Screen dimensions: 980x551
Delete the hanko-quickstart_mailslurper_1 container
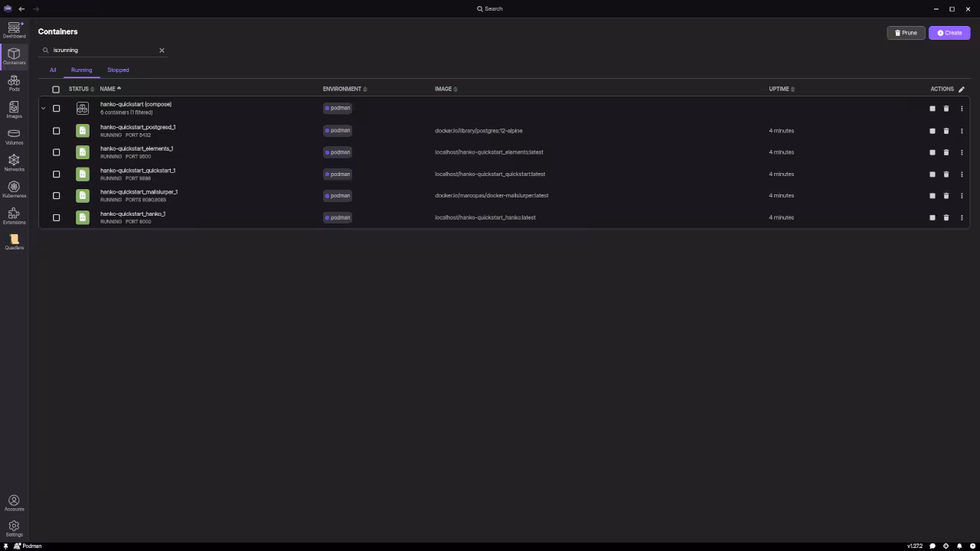pos(946,196)
